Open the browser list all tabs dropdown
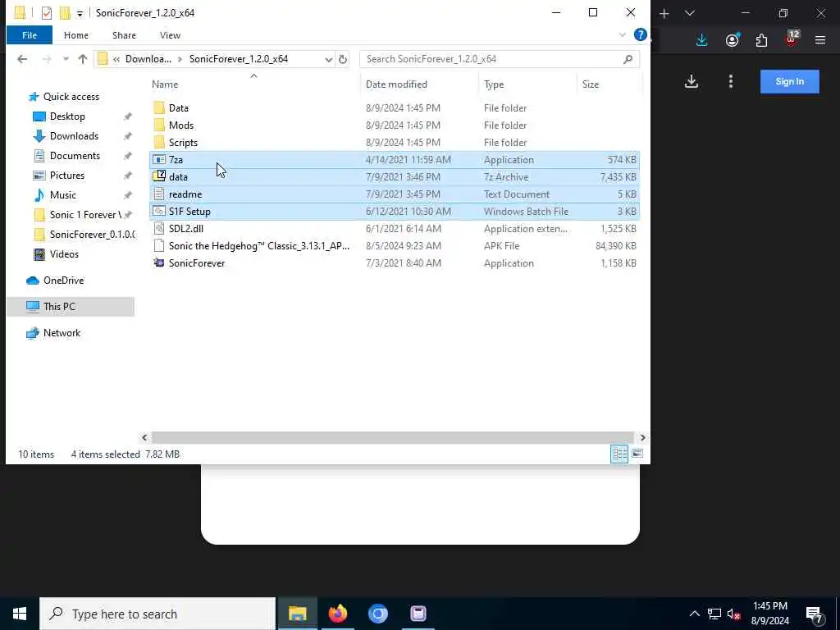This screenshot has width=840, height=630. (690, 13)
